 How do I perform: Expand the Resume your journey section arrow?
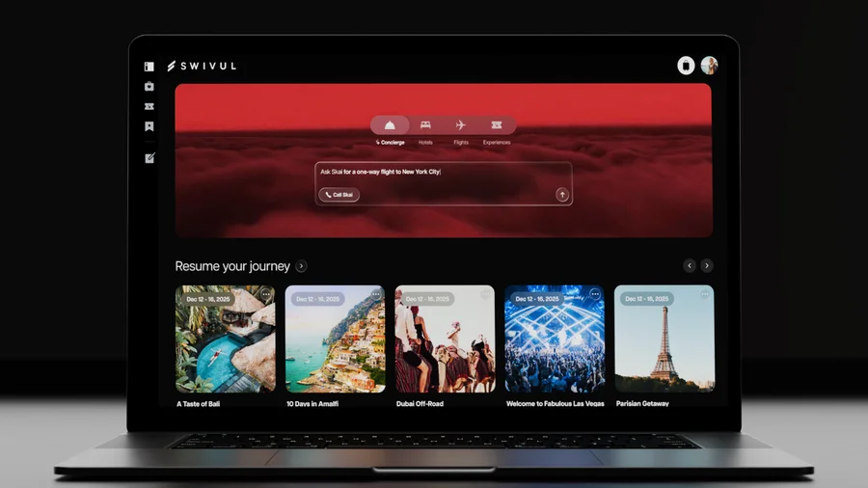click(x=302, y=266)
